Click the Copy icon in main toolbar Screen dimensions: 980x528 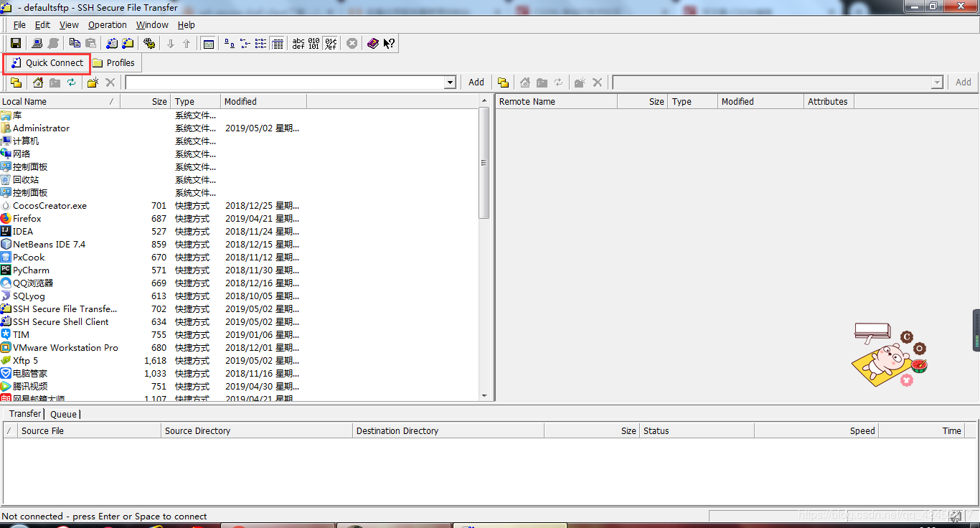75,43
